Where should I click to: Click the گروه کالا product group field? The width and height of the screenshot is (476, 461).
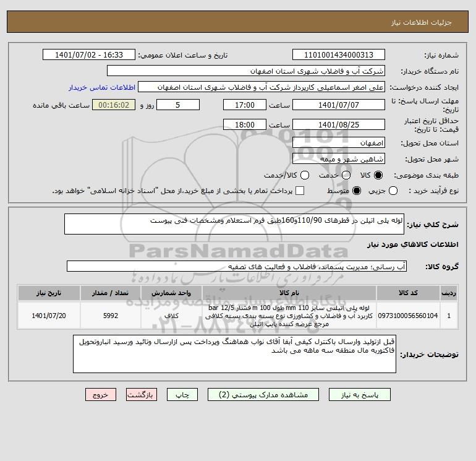tap(237, 266)
